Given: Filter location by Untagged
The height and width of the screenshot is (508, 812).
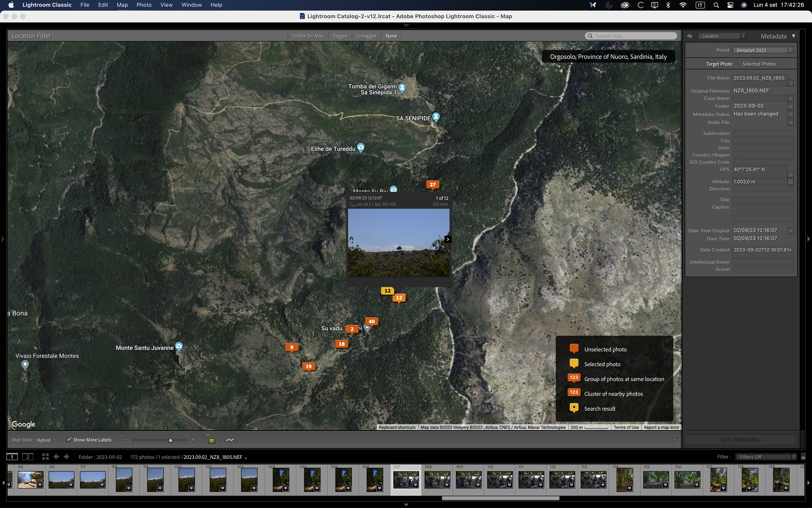Looking at the screenshot, I should coord(366,36).
